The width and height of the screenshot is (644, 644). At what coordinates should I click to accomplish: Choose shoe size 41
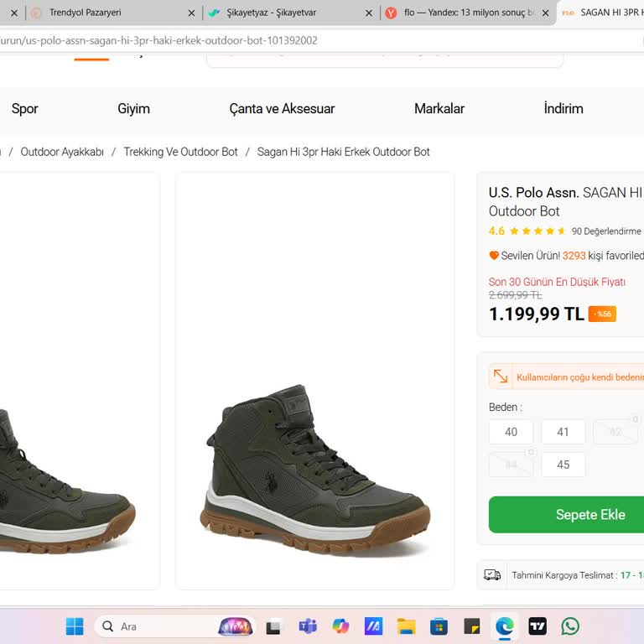(x=563, y=432)
